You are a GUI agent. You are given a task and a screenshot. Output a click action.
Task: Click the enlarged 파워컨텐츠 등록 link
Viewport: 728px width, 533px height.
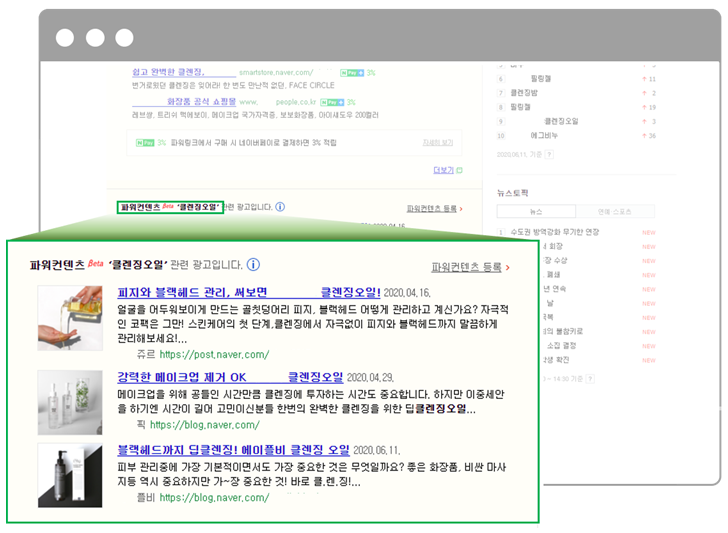[467, 267]
